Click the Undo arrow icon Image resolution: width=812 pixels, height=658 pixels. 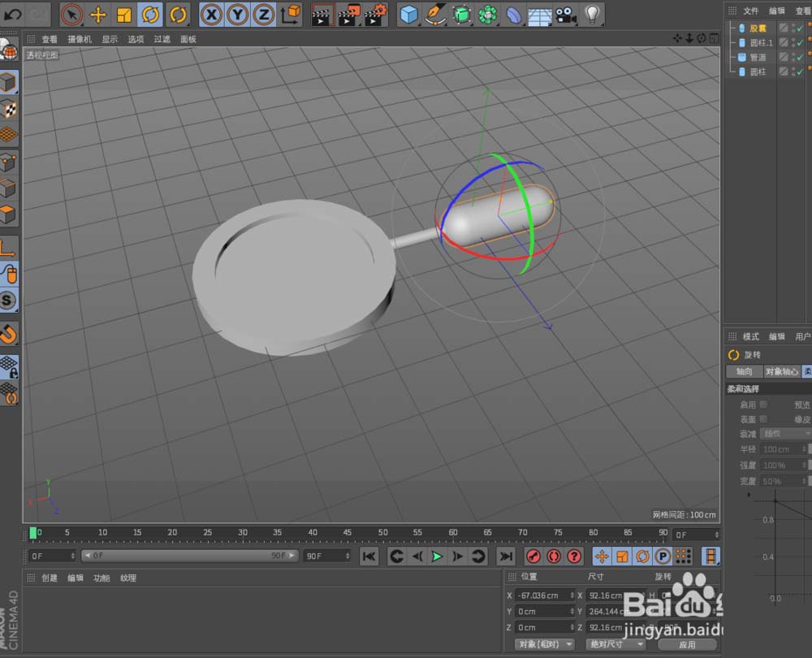click(12, 15)
